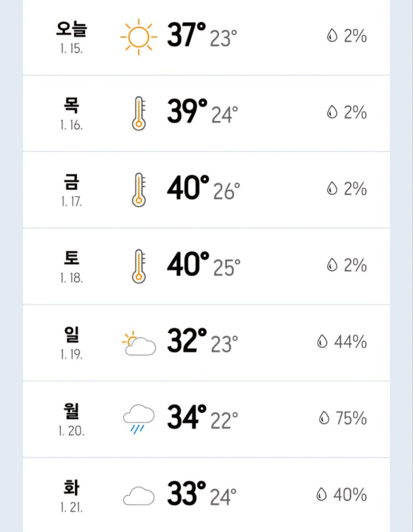Open the 일 1. 19. day label

71,342
